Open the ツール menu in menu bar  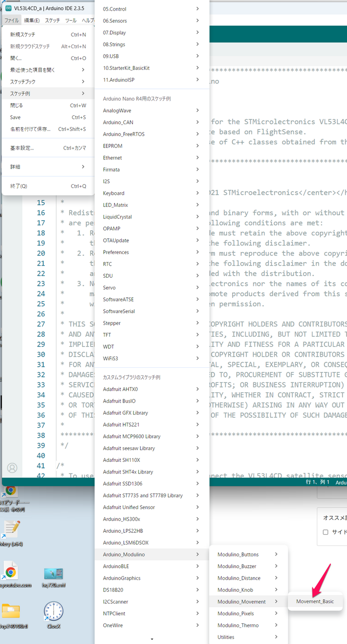point(71,20)
